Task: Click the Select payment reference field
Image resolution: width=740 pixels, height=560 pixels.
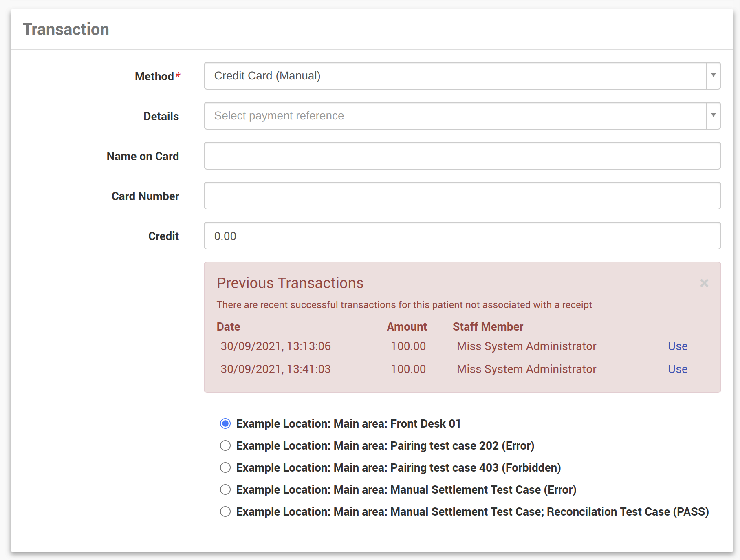Action: 454,116
